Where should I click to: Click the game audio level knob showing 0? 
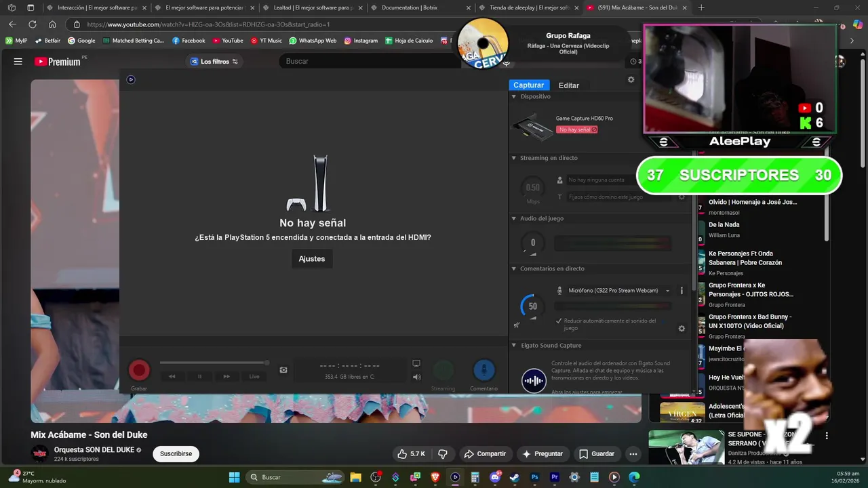pos(532,243)
